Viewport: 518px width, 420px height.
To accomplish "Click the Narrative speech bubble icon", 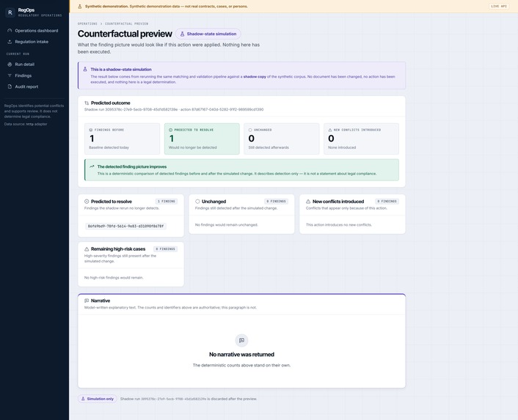I will [87, 301].
